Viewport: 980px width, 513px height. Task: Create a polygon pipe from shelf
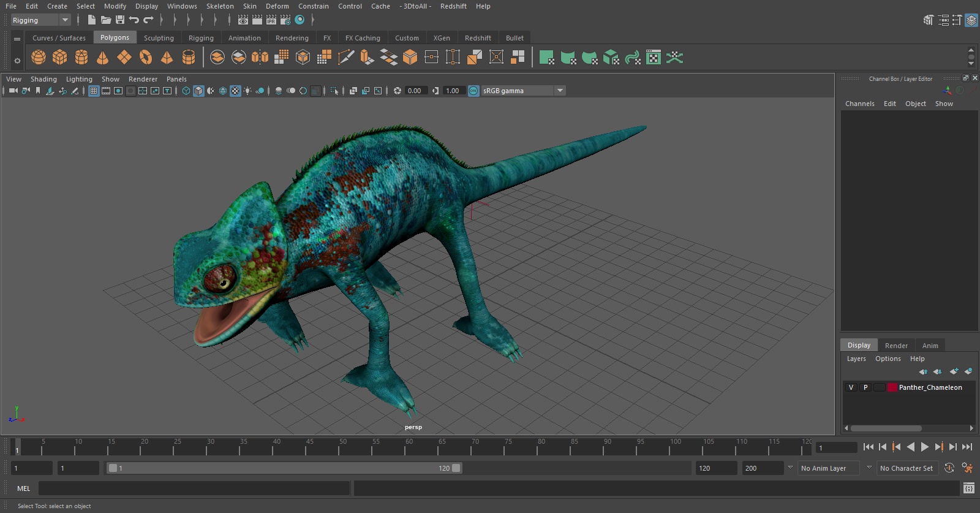[189, 58]
